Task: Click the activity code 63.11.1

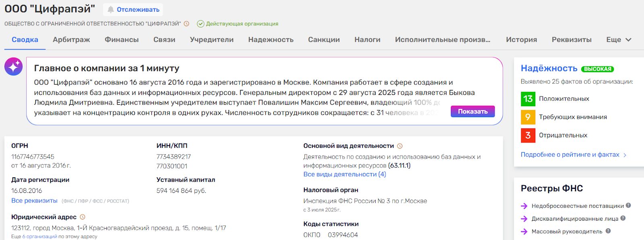Action: 399,166
